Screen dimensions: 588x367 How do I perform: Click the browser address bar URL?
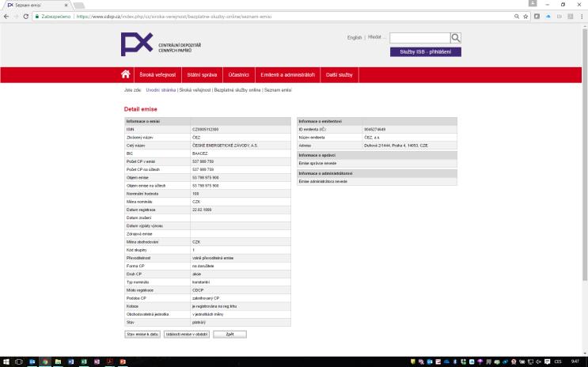(174, 17)
